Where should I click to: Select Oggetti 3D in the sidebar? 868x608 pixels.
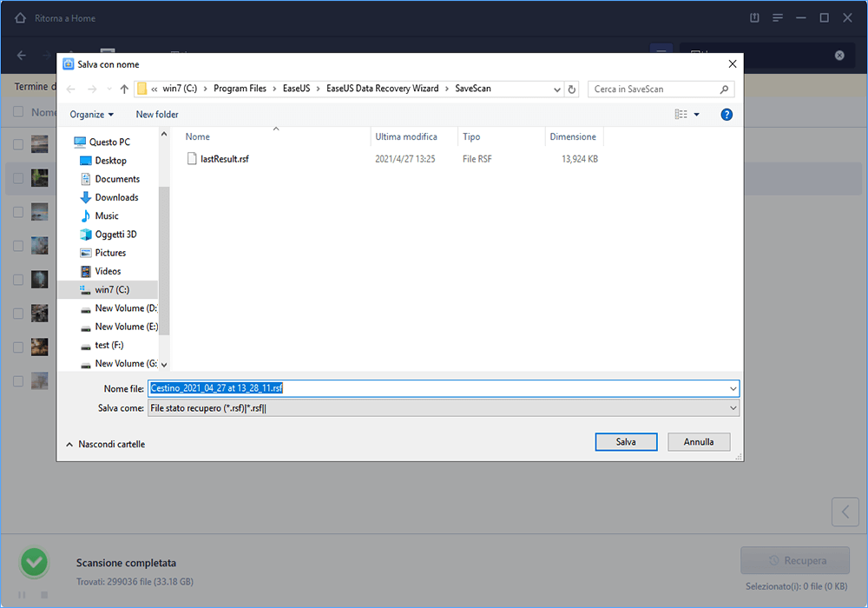coord(115,235)
